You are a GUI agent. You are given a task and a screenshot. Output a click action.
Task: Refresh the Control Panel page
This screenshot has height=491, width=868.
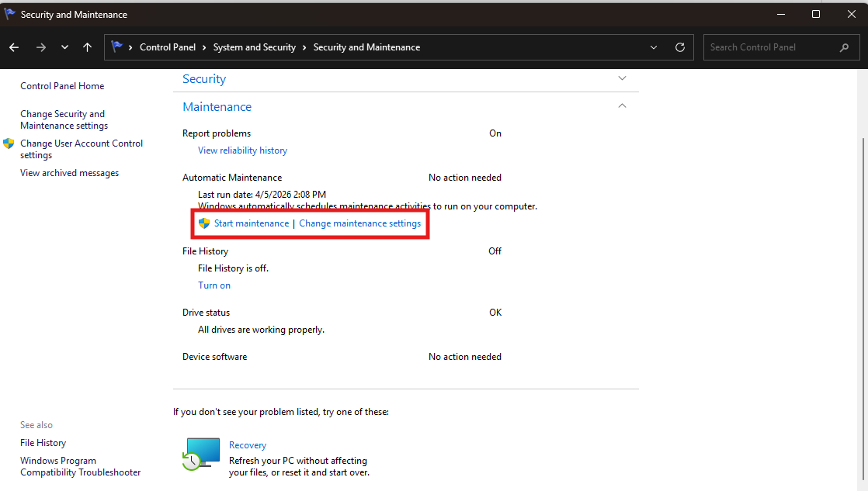click(x=680, y=47)
